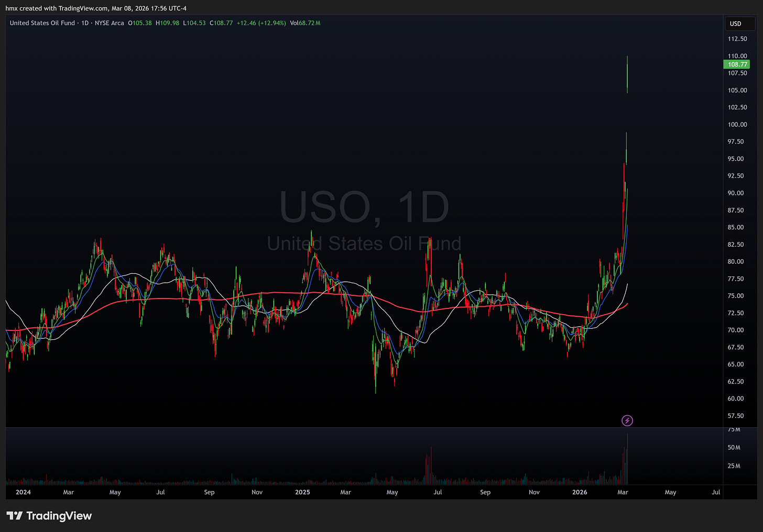Click the tallest volume bar at far right
Image resolution: width=763 pixels, height=532 pixels.
click(x=627, y=459)
